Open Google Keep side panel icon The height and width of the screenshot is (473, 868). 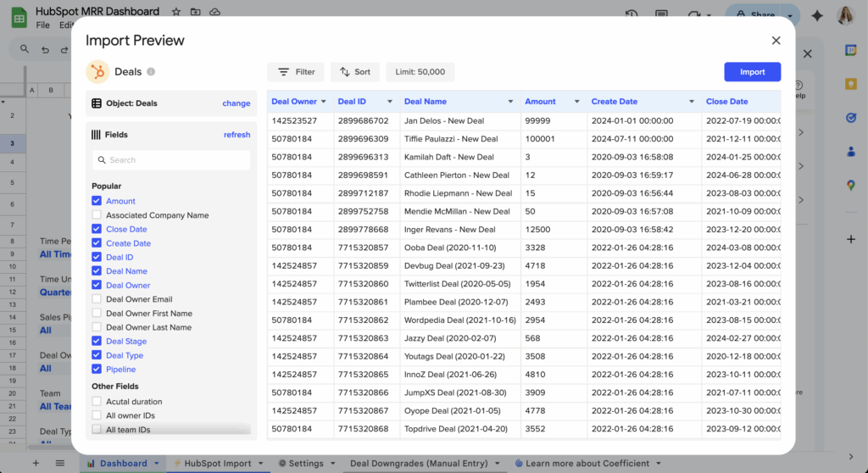[851, 84]
